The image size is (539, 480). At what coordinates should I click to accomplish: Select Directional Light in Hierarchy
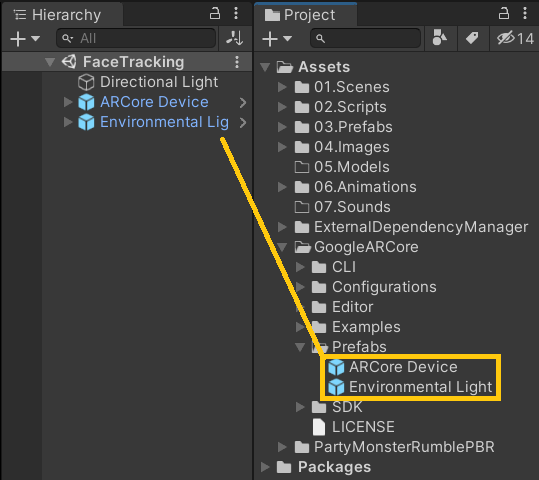pos(159,82)
